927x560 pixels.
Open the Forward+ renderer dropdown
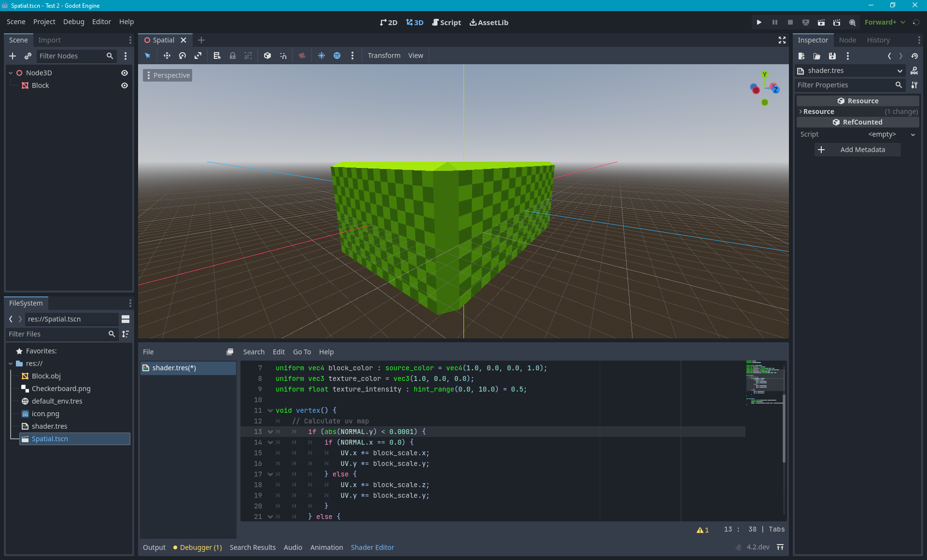[x=884, y=22]
